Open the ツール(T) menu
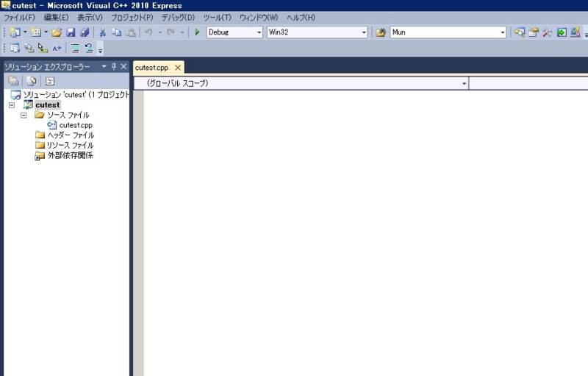 (x=217, y=17)
